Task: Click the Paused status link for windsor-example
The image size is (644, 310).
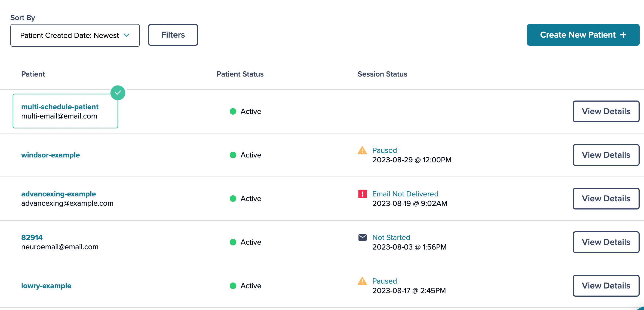Action: point(385,150)
